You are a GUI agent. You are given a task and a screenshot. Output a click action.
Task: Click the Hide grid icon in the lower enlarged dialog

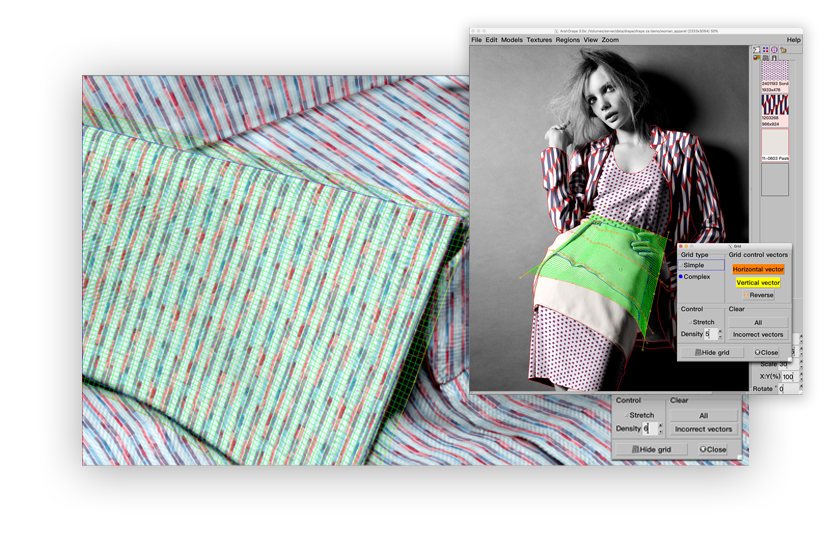[635, 449]
